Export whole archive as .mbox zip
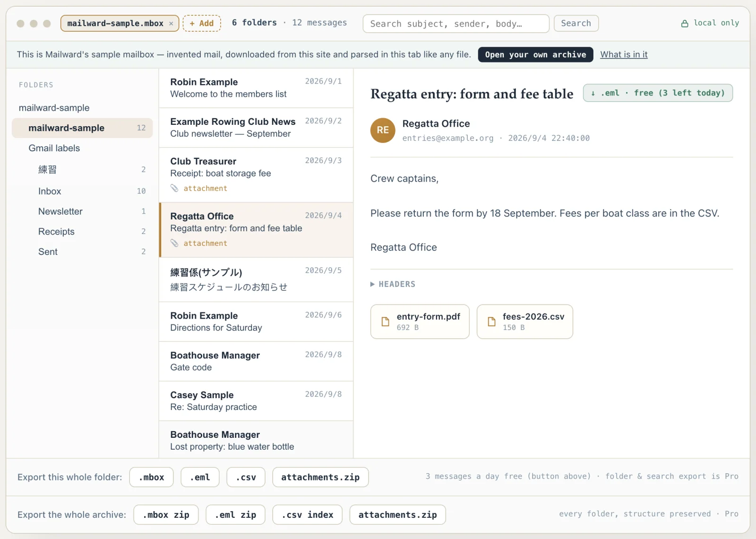756x539 pixels. [x=166, y=514]
